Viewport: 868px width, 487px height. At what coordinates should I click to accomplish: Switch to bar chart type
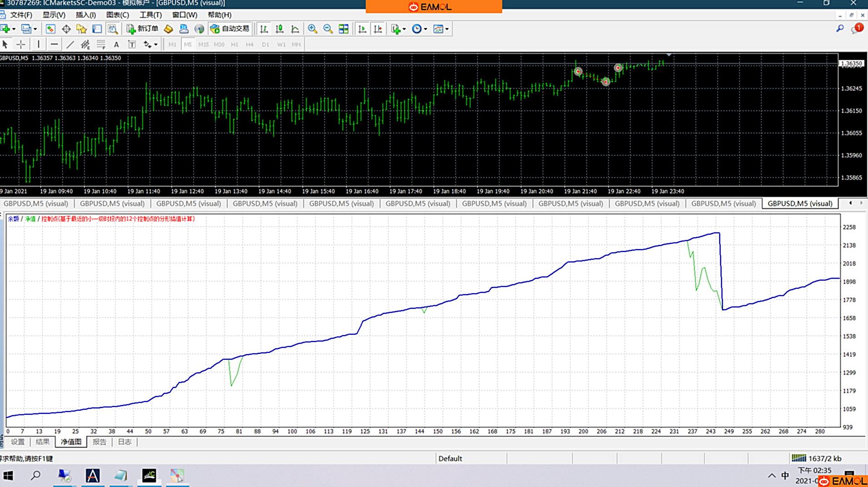[x=264, y=29]
